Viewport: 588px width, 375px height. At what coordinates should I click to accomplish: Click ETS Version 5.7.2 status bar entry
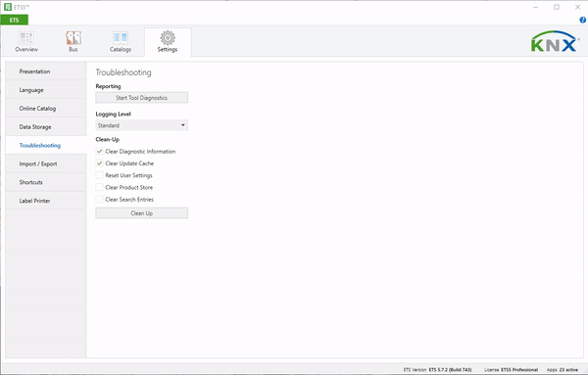(x=437, y=370)
